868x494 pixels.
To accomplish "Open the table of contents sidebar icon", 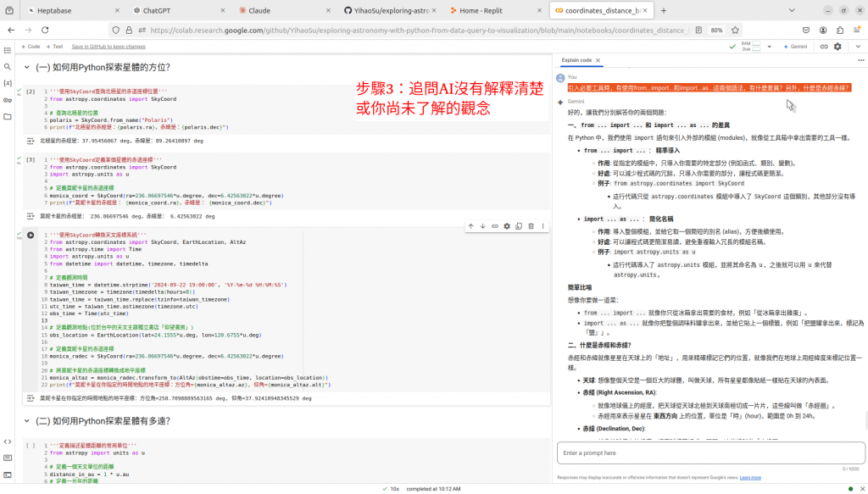I will click(x=7, y=50).
